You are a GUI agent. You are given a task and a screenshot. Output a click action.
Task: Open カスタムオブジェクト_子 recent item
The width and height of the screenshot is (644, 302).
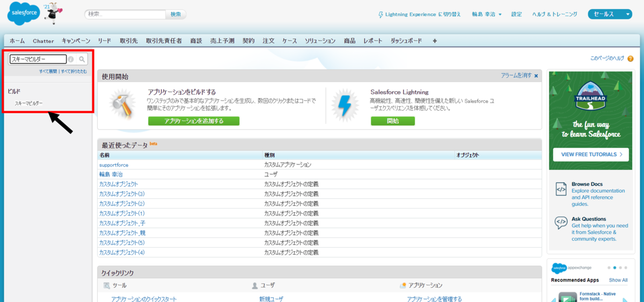pyautogui.click(x=122, y=223)
